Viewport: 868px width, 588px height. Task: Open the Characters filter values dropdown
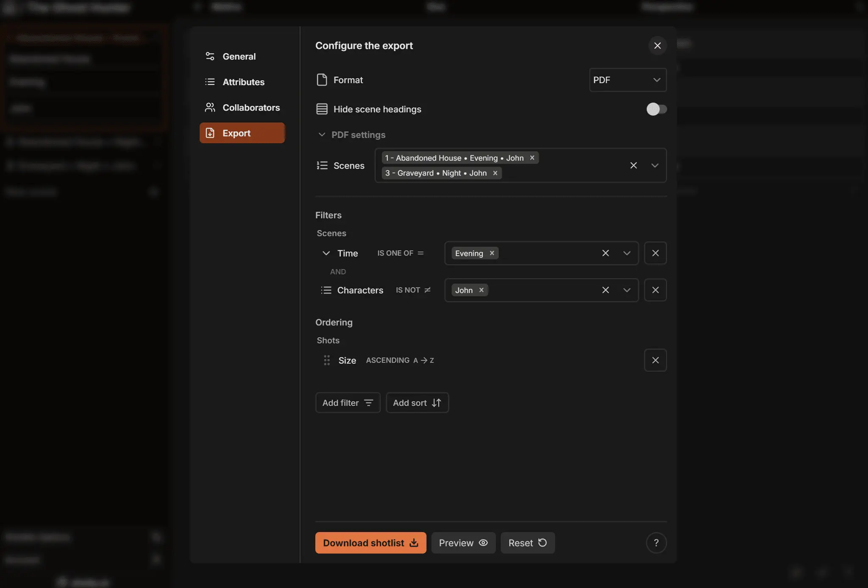click(627, 290)
